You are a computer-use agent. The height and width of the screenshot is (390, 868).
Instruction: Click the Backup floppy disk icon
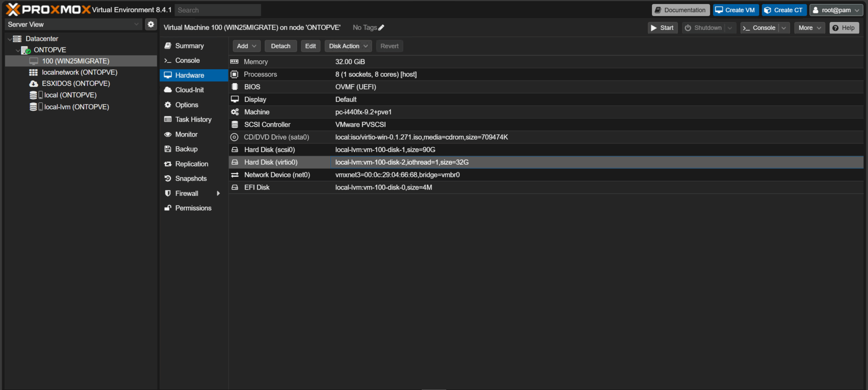[x=168, y=149]
